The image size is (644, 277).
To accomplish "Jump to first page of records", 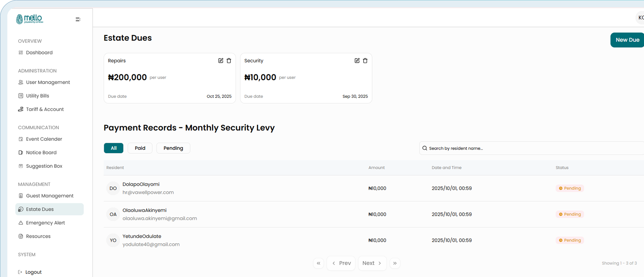I will point(318,263).
